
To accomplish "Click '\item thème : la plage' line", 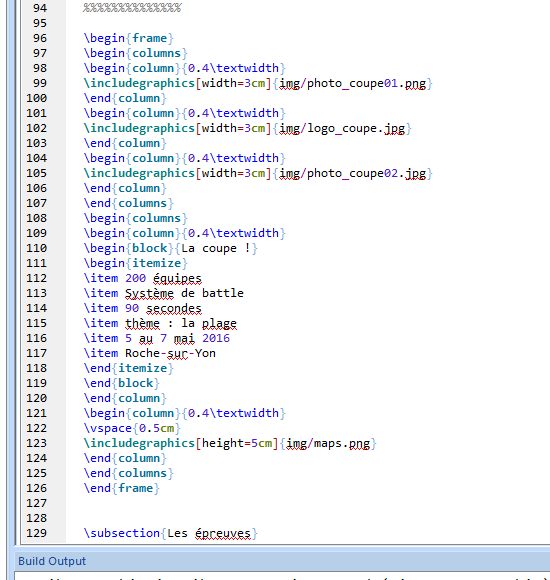I will point(160,323).
